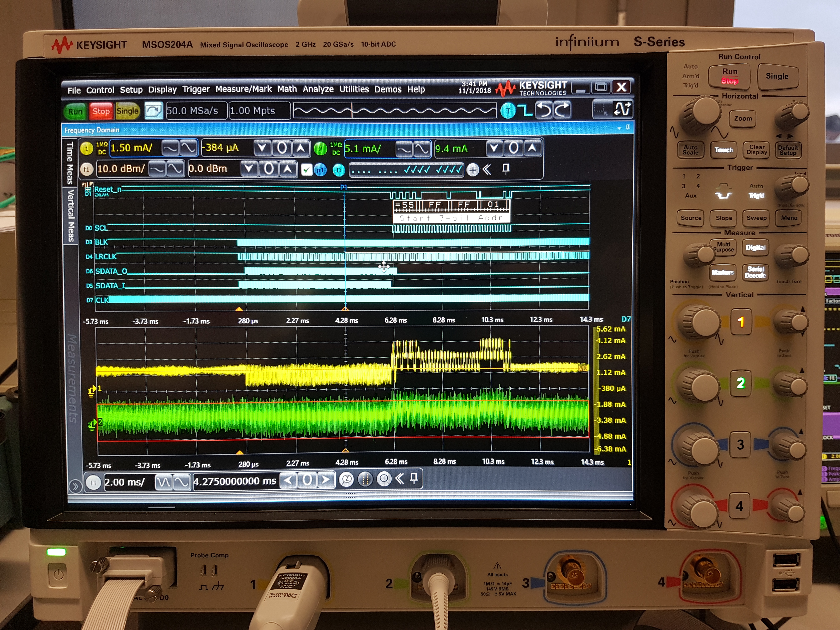The height and width of the screenshot is (630, 840).
Task: Select the Reset_n digital signal label
Action: click(x=108, y=189)
